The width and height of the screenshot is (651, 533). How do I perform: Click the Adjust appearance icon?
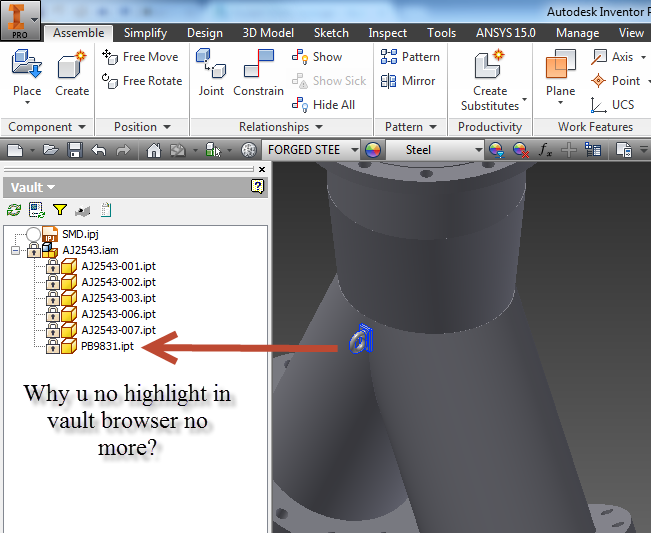[496, 150]
